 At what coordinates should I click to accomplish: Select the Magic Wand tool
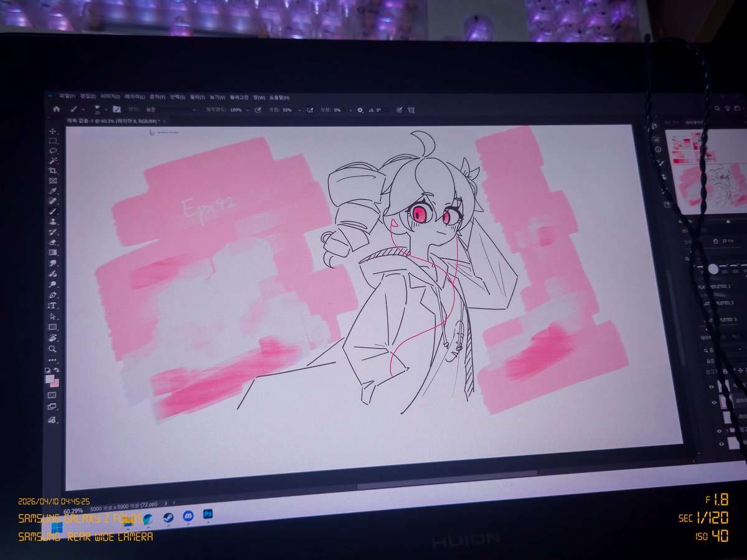tap(53, 161)
